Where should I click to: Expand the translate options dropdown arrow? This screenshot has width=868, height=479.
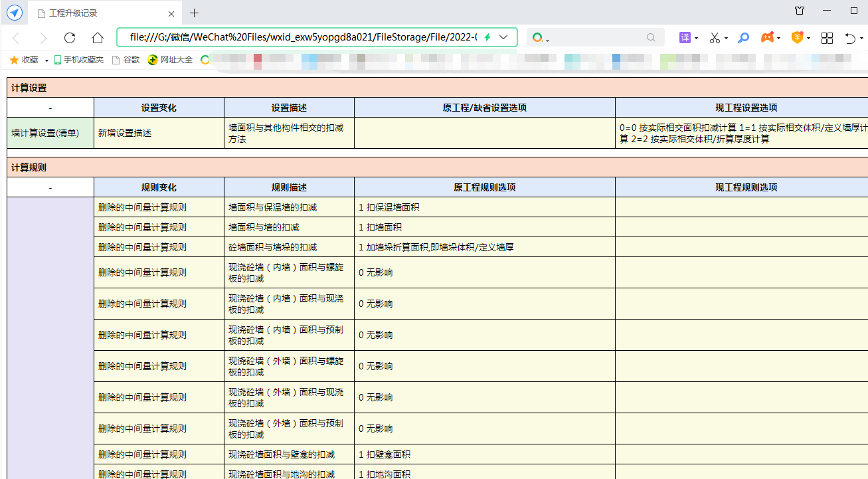(696, 39)
